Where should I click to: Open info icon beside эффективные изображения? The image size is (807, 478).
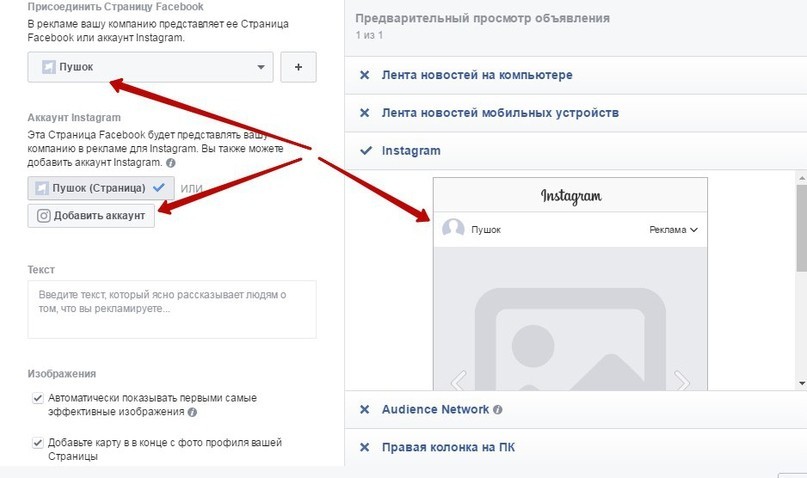(x=192, y=412)
